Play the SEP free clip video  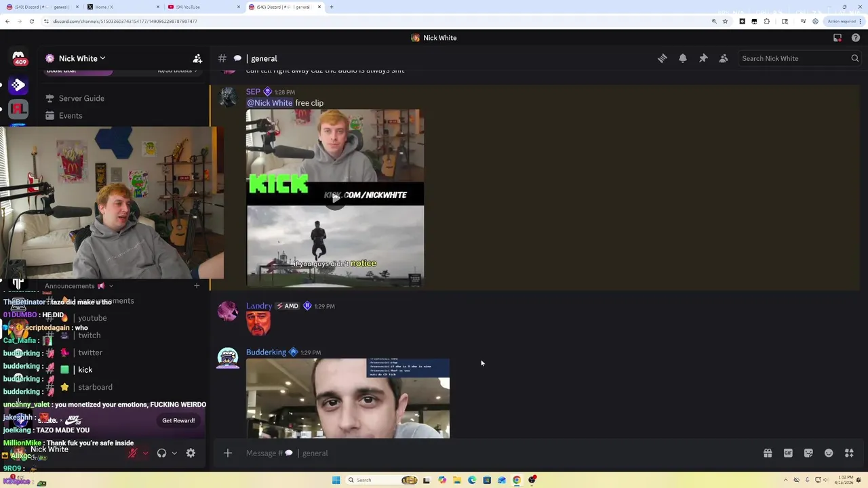click(335, 198)
